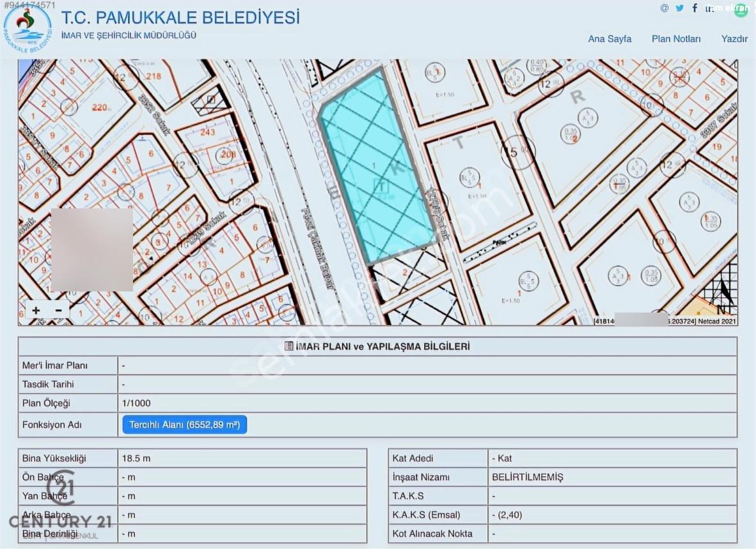Open Plan Notları menu item
Viewport: 756px width, 549px height.
(676, 39)
